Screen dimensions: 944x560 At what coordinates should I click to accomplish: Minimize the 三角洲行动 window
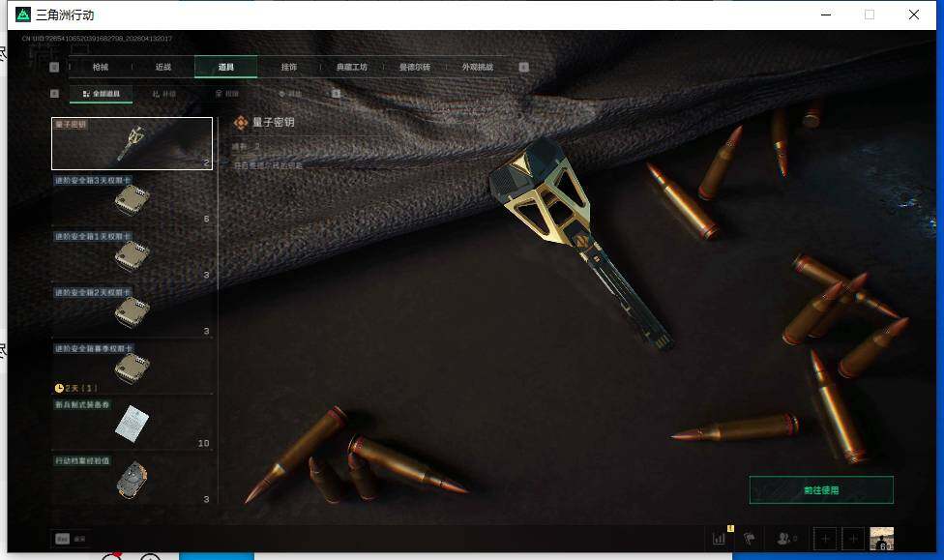pyautogui.click(x=826, y=15)
